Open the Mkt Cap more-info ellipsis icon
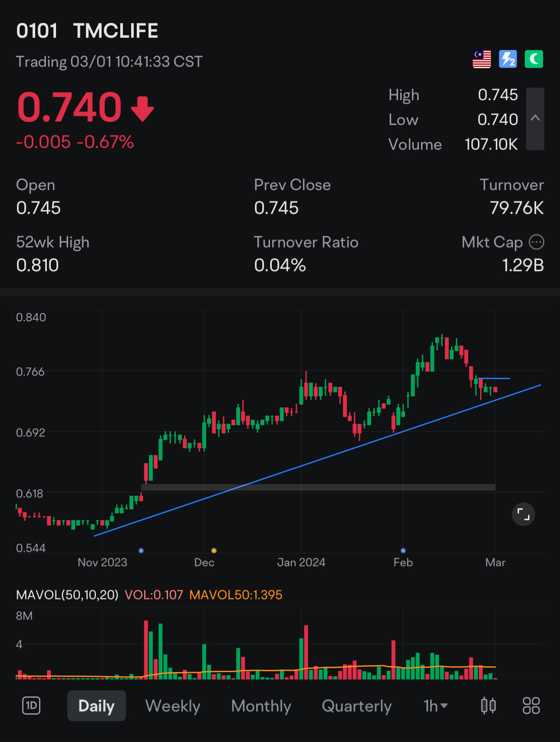The height and width of the screenshot is (742, 560). pos(537,242)
